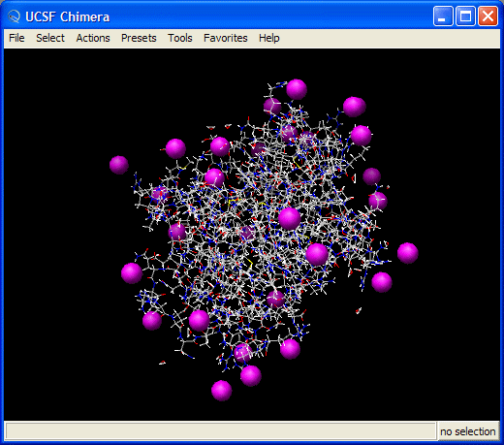Pick the leftmost purple ion sphere
The width and height of the screenshot is (504, 445).
click(119, 165)
